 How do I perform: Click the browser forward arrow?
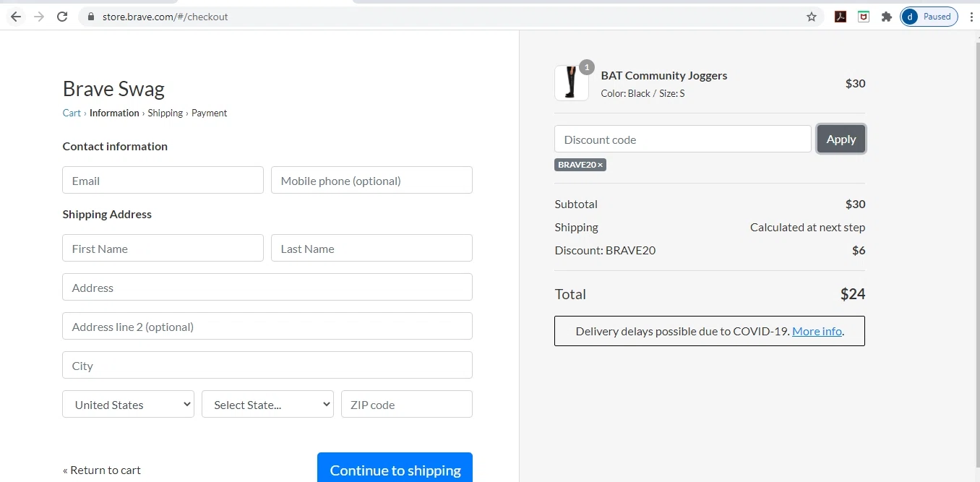(39, 17)
